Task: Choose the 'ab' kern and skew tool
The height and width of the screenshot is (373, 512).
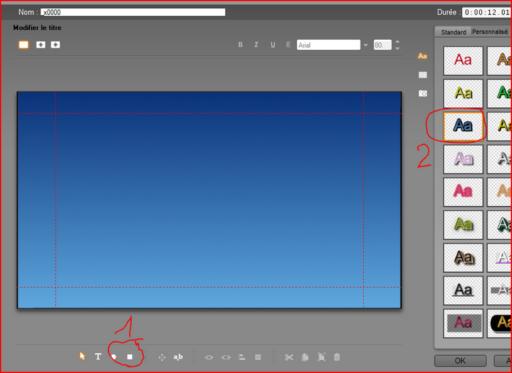Action: (x=178, y=357)
